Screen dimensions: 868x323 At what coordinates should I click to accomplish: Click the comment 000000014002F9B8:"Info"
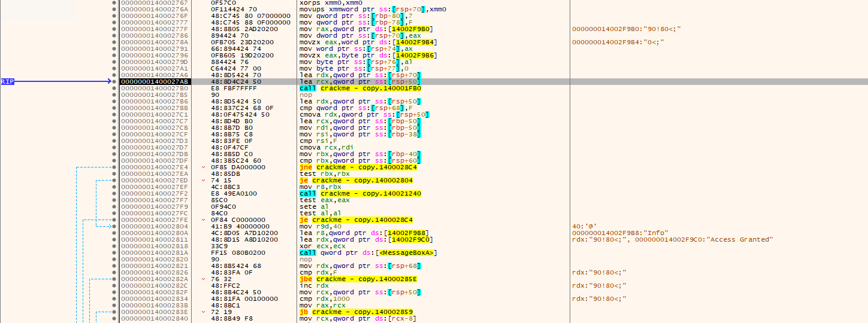620,233
